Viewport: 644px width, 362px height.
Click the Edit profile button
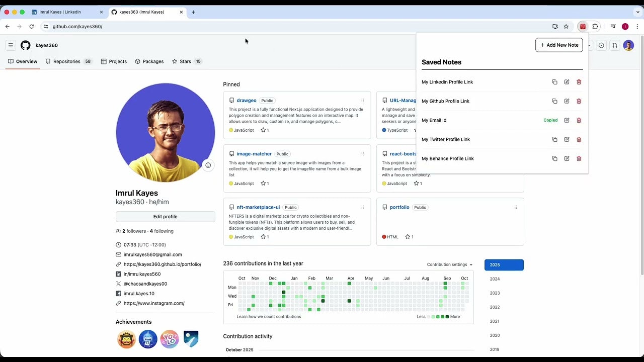[165, 216]
